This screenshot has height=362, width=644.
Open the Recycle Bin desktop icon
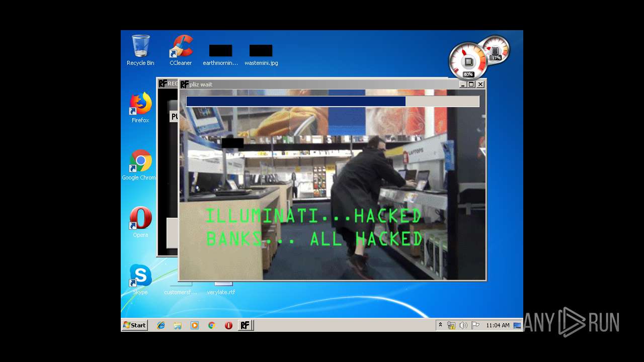click(x=140, y=50)
